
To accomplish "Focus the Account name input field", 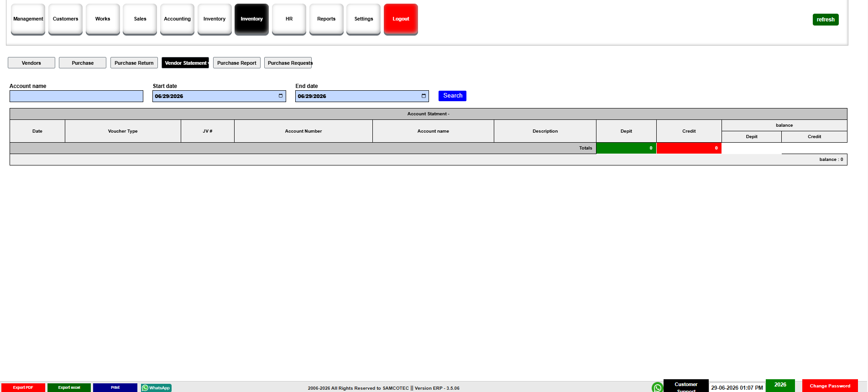I will click(x=76, y=96).
